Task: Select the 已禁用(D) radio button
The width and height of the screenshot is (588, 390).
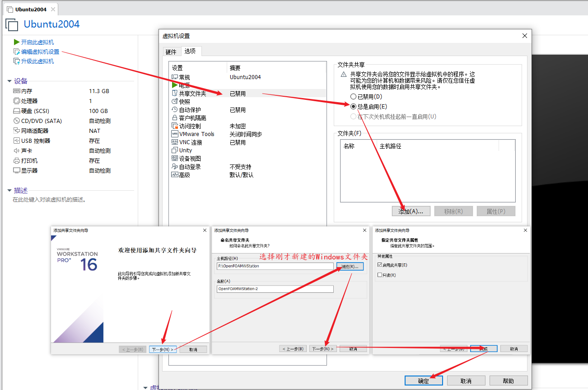Action: point(353,97)
